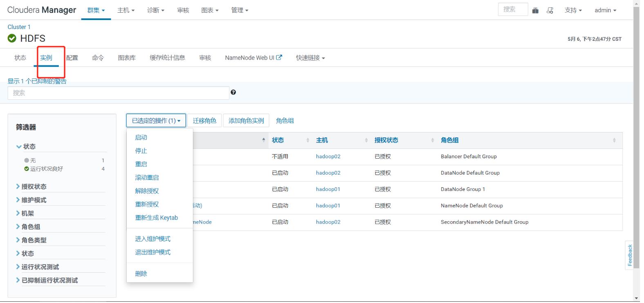Filter by 运行状况良好 status
644x303 pixels.
pyautogui.click(x=44, y=169)
